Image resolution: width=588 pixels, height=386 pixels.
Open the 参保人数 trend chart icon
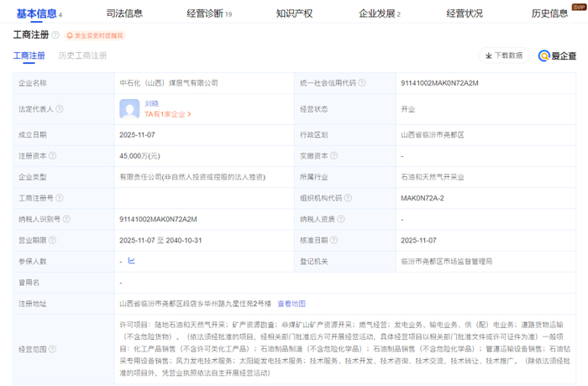coord(131,262)
